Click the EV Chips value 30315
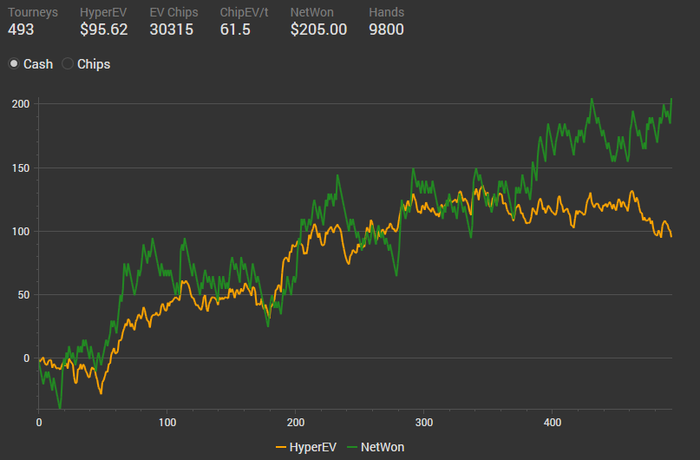The height and width of the screenshot is (460, 700). [171, 29]
